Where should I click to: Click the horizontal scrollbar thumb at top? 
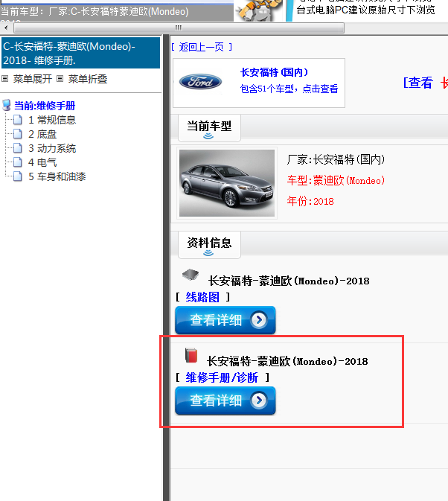point(179,28)
